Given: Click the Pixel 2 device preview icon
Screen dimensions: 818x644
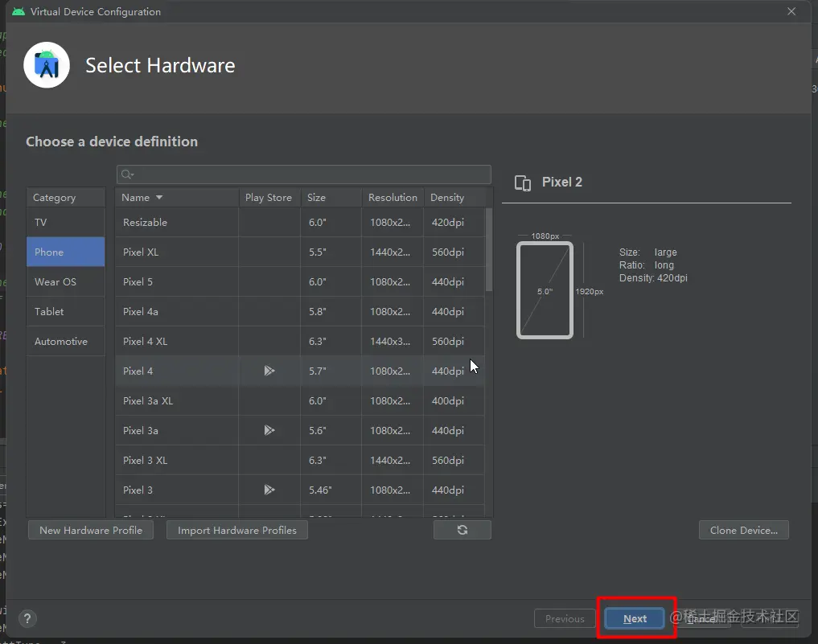Looking at the screenshot, I should click(x=523, y=183).
